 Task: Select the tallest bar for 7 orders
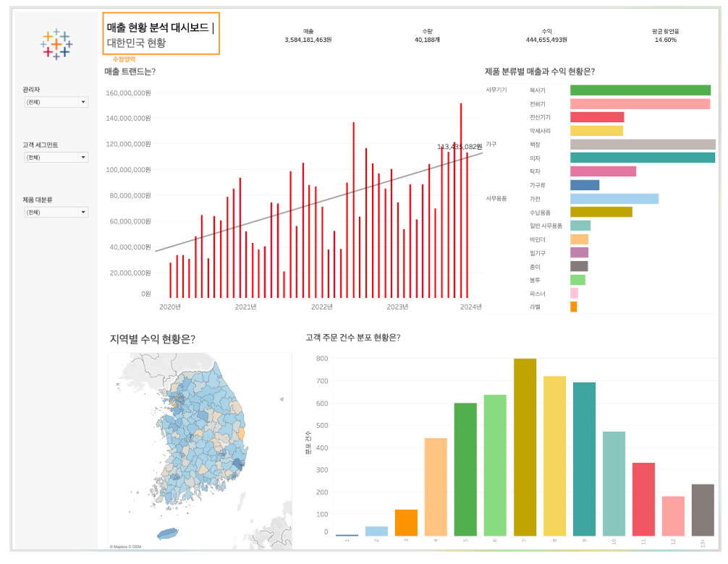525,447
